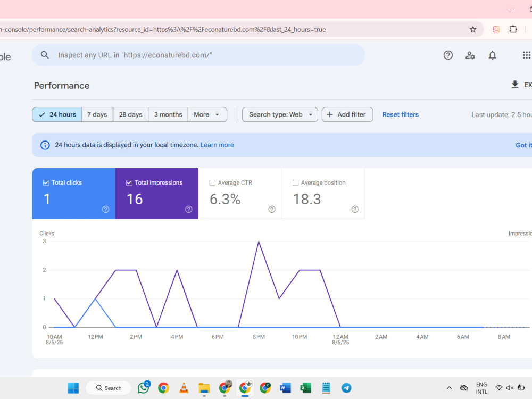Click the info icon in timezone banner
Viewport: 532px width, 399px height.
click(45, 145)
